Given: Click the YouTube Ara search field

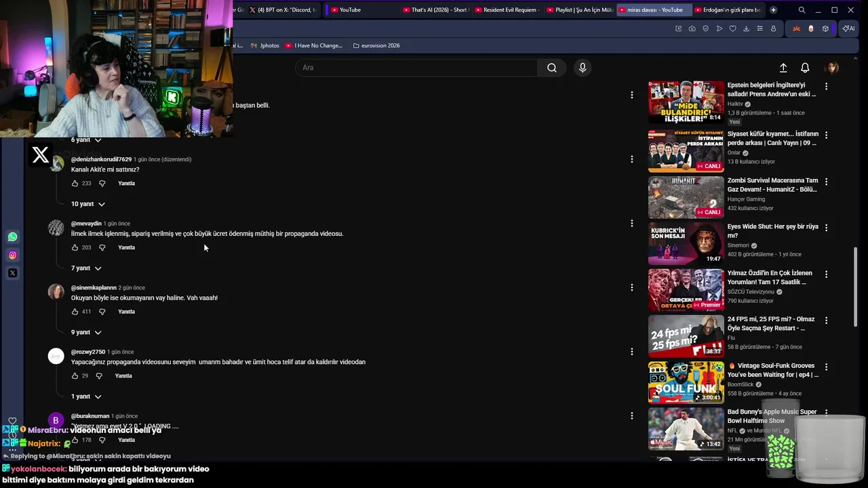Looking at the screenshot, I should click(416, 68).
